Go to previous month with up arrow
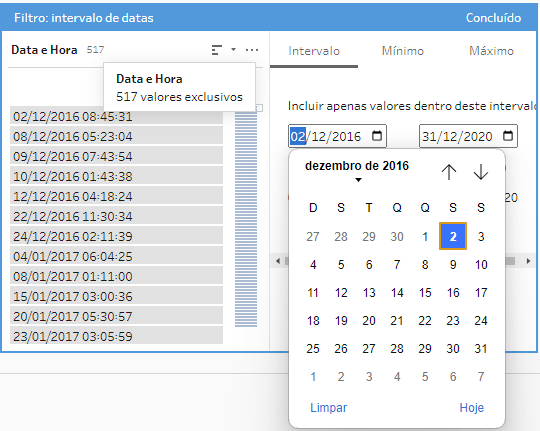The height and width of the screenshot is (431, 540). point(449,172)
